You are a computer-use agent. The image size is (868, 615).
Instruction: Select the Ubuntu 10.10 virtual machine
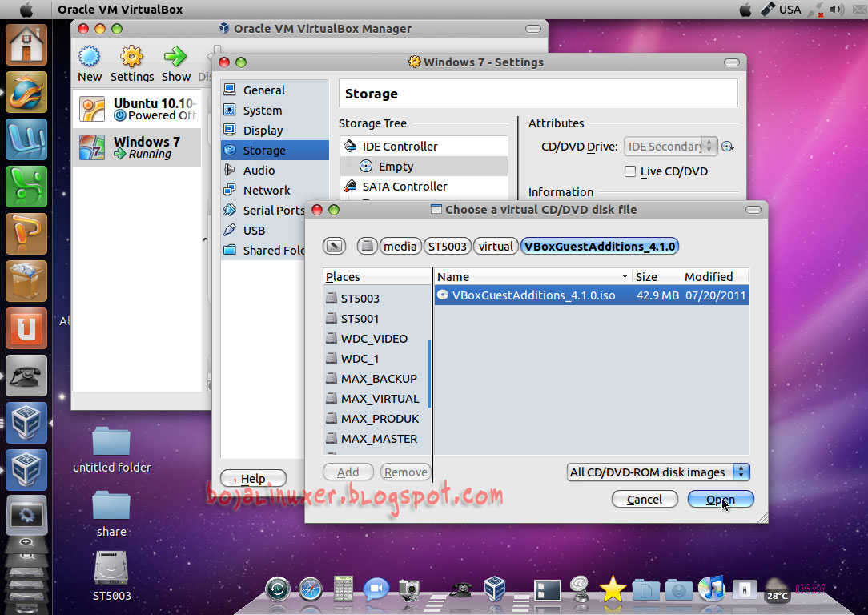coord(137,109)
